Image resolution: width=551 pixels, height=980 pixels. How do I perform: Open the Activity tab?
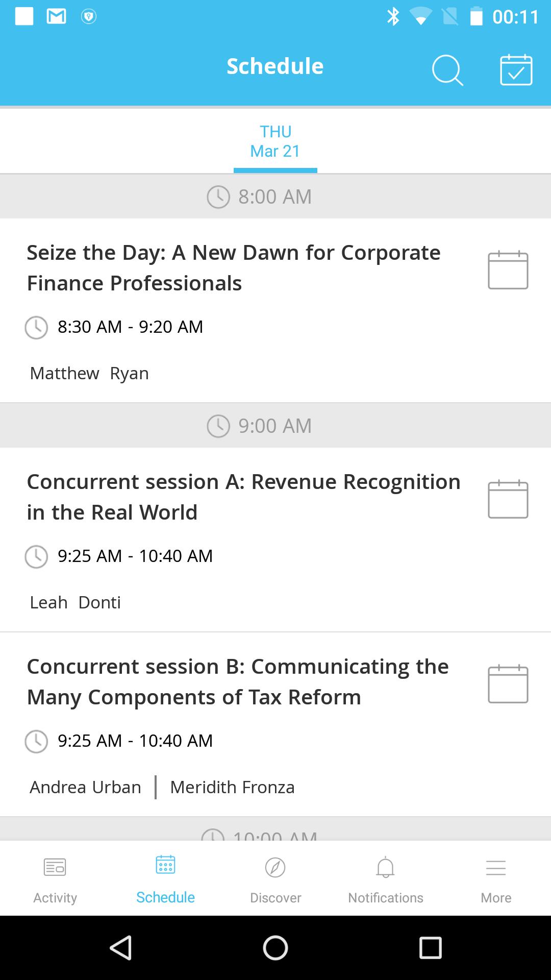55,879
